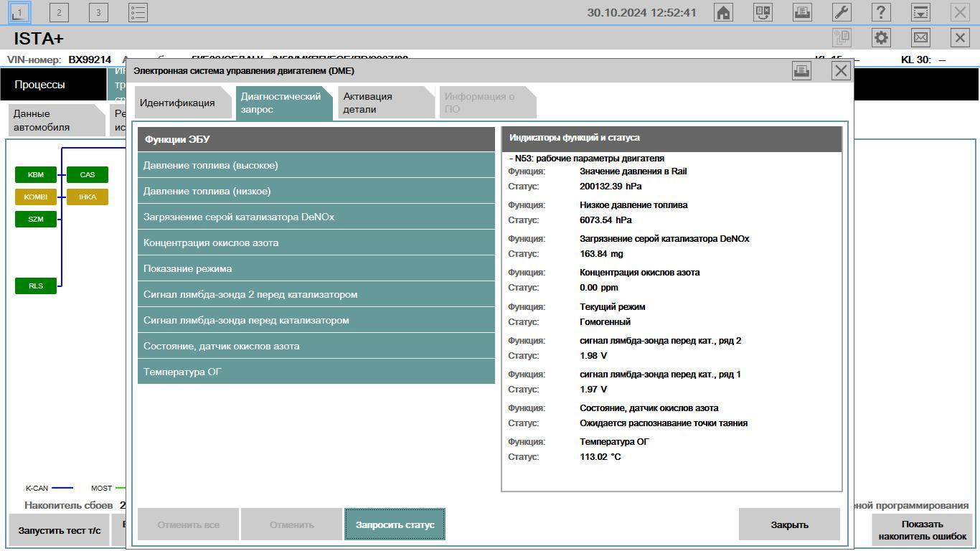980x551 pixels.
Task: Choose Концентрация окислов азота function
Action: click(x=316, y=242)
